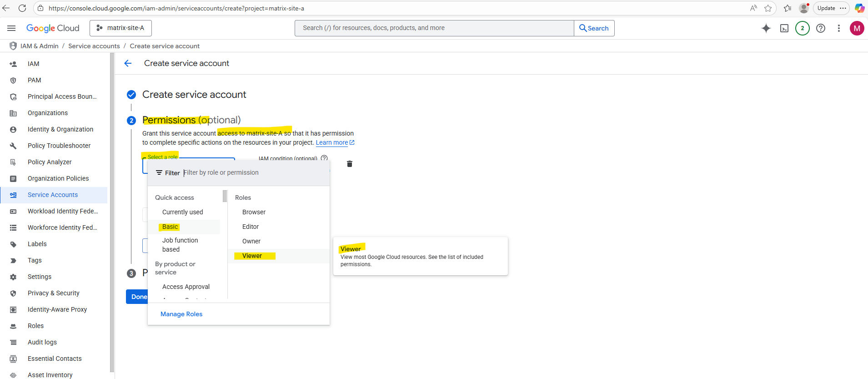Viewport: 868px width, 379px height.
Task: Activate Cloud Shell terminal icon
Action: [784, 28]
